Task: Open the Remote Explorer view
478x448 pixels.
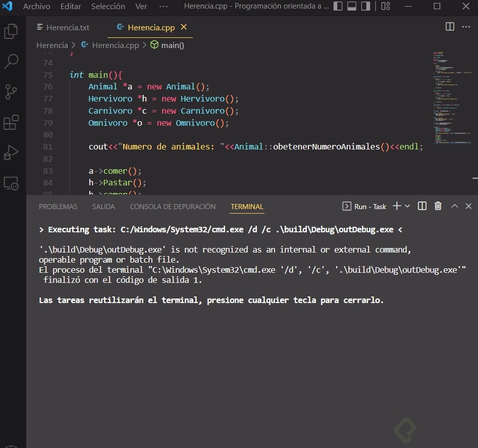Action: pos(11,183)
